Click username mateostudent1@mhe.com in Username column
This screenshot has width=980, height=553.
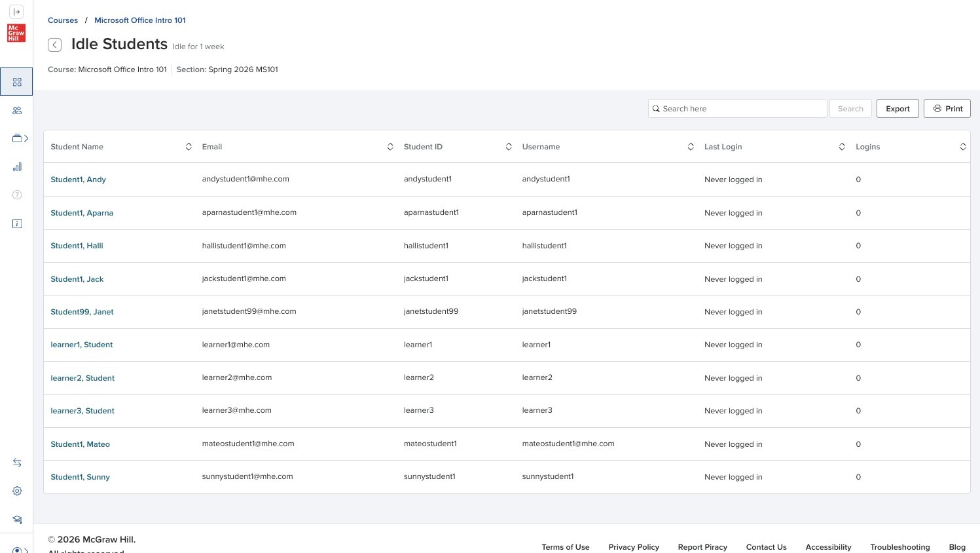pos(568,444)
